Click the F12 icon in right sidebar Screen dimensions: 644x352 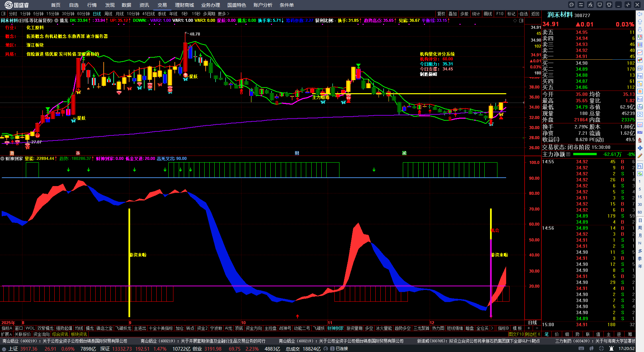pos(640,99)
